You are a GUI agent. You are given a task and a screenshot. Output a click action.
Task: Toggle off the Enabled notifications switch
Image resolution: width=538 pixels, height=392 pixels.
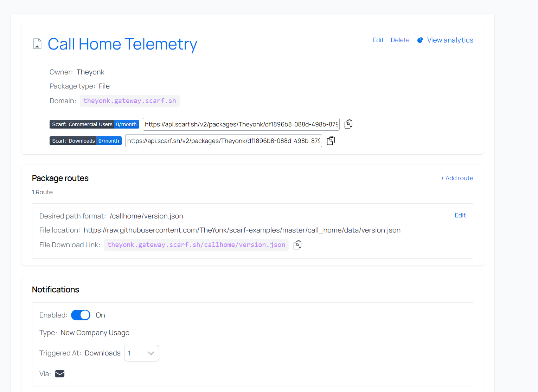(x=81, y=315)
